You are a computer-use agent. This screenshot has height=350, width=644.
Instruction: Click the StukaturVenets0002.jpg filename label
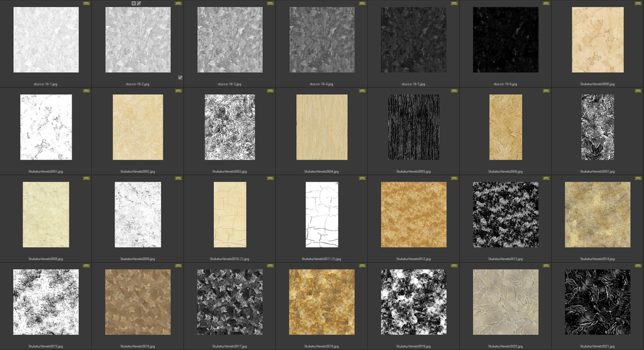pos(138,171)
